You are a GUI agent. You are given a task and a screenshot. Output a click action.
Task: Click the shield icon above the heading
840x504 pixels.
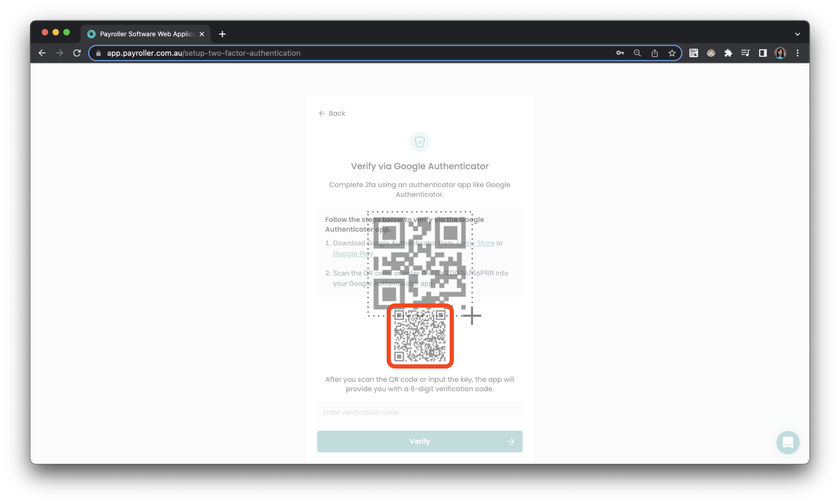420,142
